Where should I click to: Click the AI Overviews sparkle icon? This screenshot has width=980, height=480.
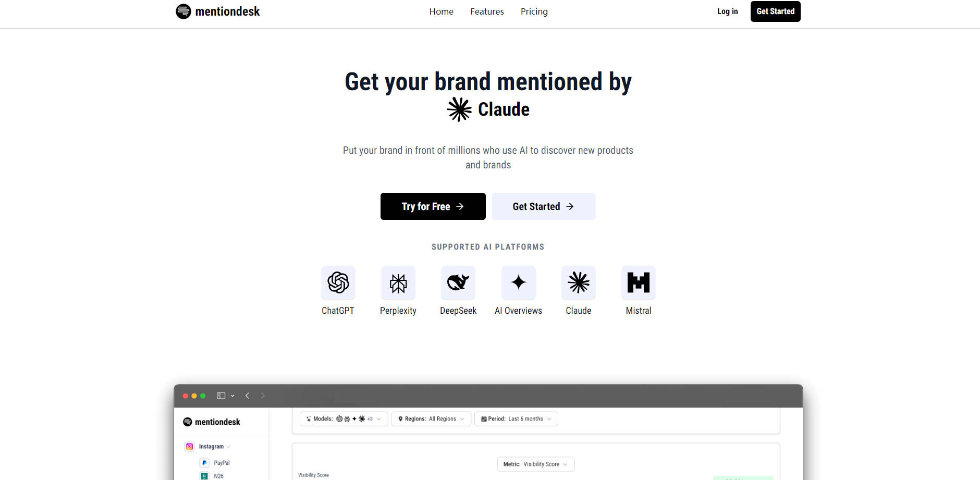click(518, 282)
